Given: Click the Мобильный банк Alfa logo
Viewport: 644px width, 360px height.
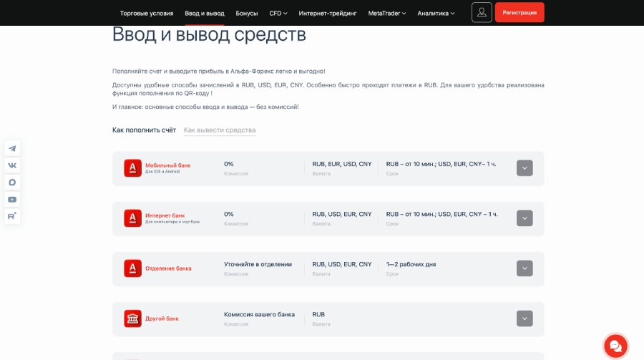Looking at the screenshot, I should coord(132,168).
